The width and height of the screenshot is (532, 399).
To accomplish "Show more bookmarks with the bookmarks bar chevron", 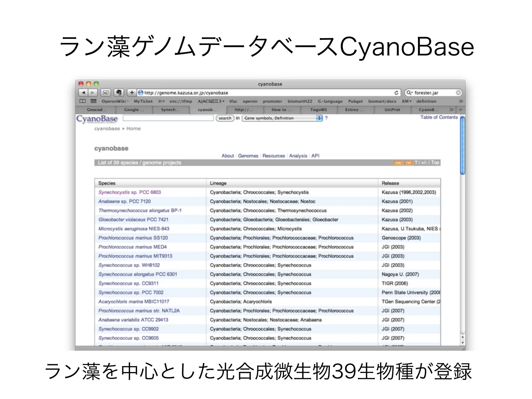I will click(x=461, y=101).
